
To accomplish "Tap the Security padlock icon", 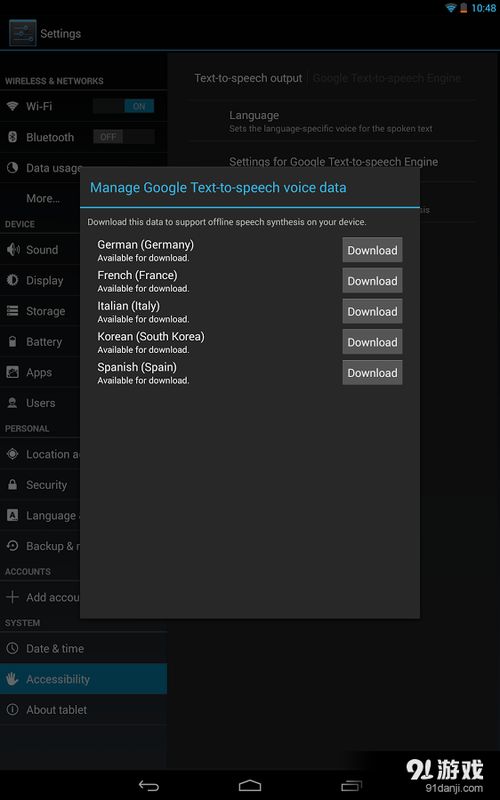I will [12, 484].
